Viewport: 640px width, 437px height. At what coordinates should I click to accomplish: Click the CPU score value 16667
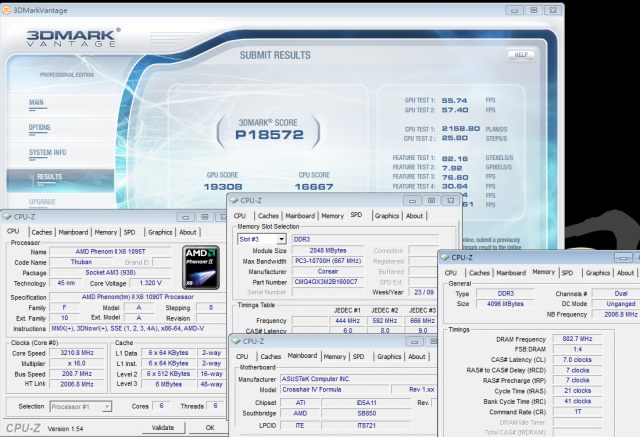pos(314,186)
